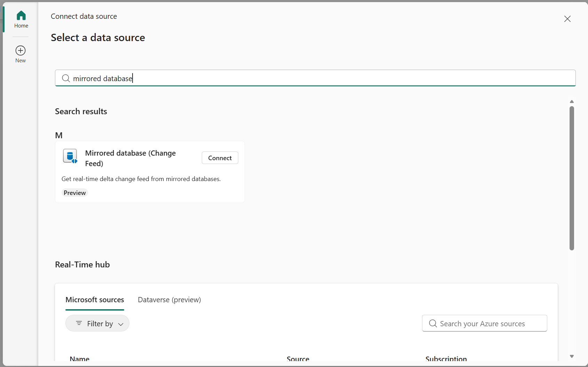Click the Preview badge on the card
The width and height of the screenshot is (588, 367).
74,193
